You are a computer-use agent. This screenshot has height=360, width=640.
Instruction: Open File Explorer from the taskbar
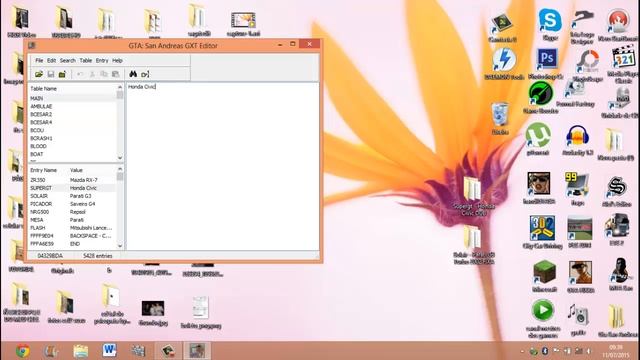click(x=80, y=351)
